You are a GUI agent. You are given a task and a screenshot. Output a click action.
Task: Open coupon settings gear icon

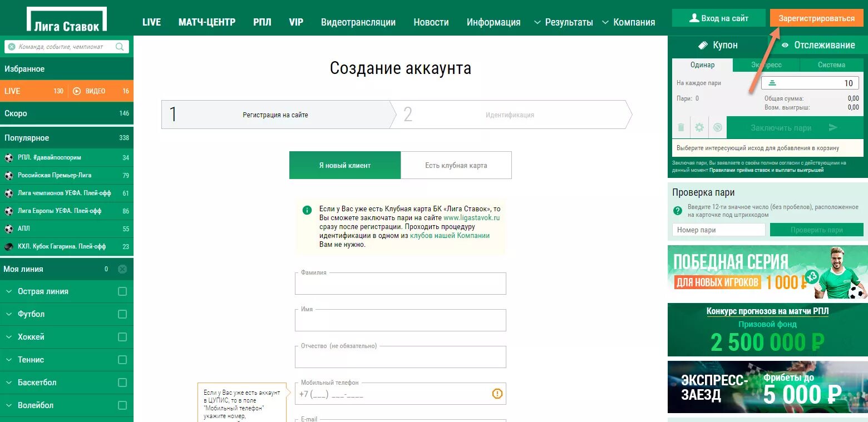[699, 128]
